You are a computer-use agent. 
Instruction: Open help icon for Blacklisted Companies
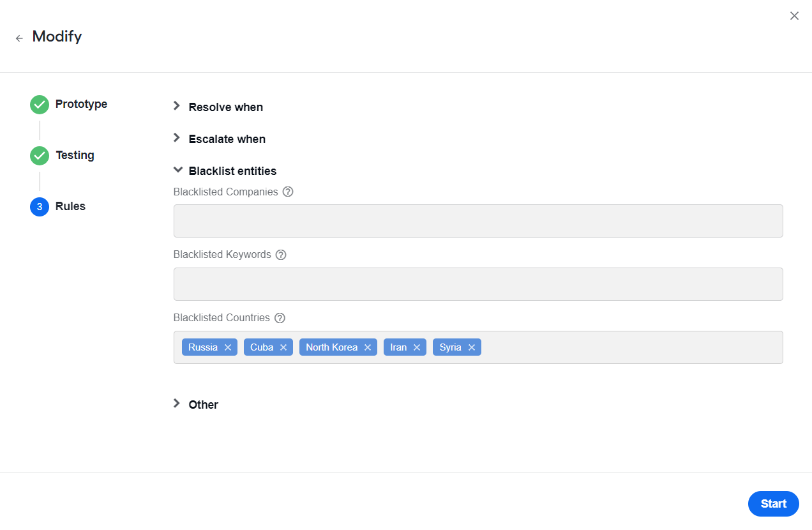[x=288, y=192]
